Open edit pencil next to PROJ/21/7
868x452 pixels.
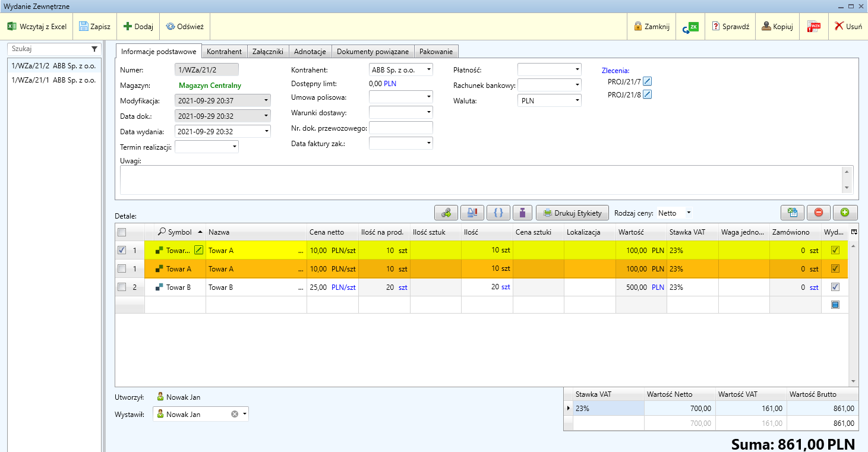coord(648,81)
